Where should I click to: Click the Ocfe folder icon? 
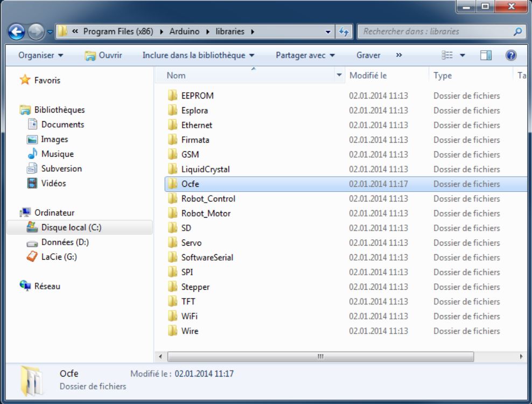pyautogui.click(x=172, y=184)
